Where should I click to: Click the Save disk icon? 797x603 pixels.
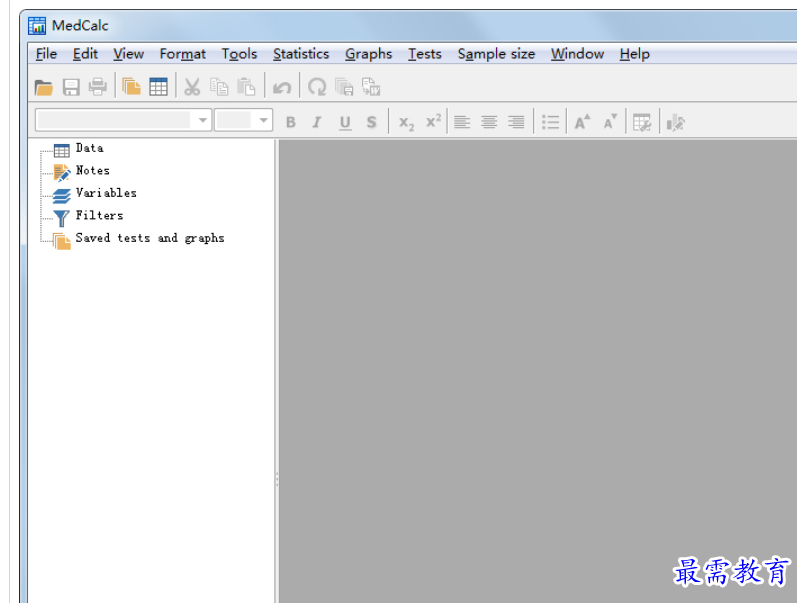[71, 87]
